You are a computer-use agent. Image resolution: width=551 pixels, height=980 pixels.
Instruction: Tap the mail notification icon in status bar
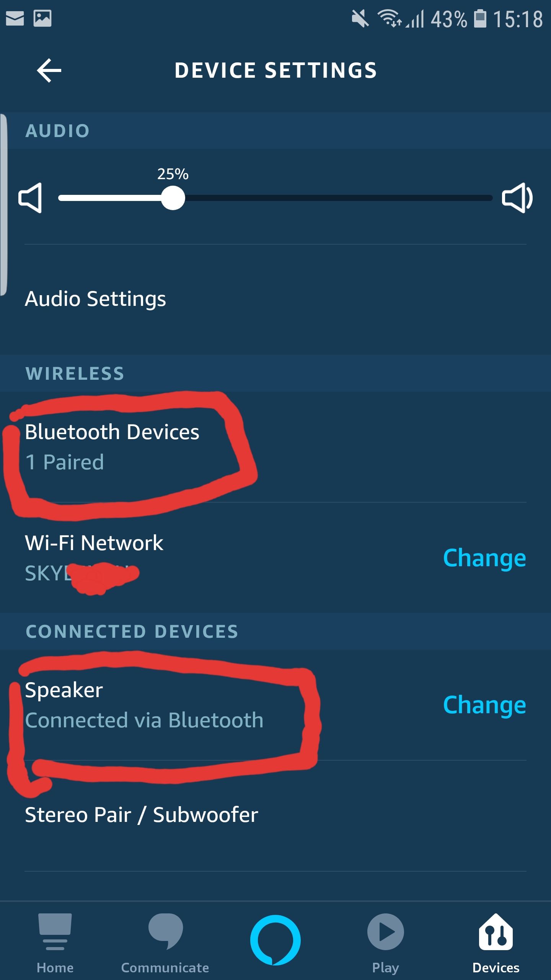(x=15, y=18)
